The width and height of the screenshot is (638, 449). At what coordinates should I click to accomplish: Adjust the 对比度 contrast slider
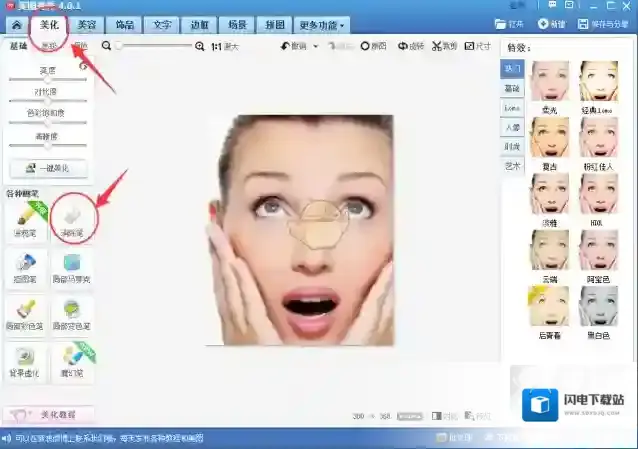click(x=48, y=101)
